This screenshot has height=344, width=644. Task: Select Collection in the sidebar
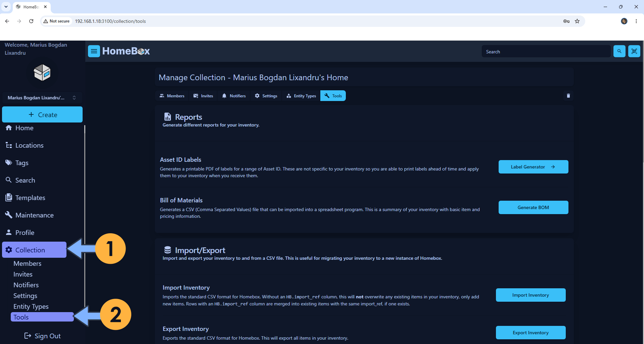coord(34,250)
